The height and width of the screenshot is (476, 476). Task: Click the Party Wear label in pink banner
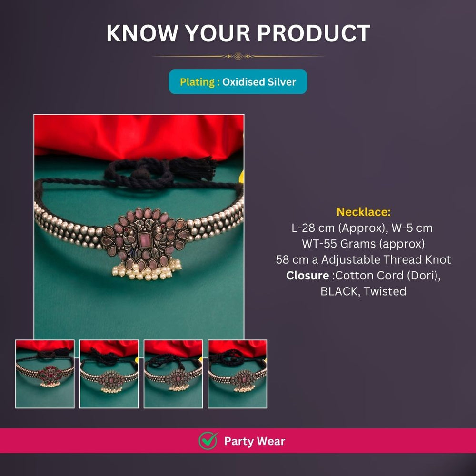pyautogui.click(x=254, y=441)
